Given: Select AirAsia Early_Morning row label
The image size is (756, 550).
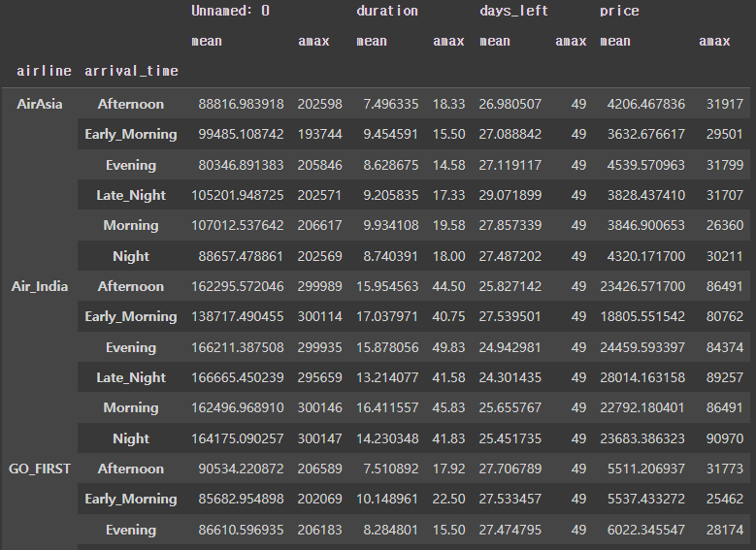Looking at the screenshot, I should pos(131,135).
